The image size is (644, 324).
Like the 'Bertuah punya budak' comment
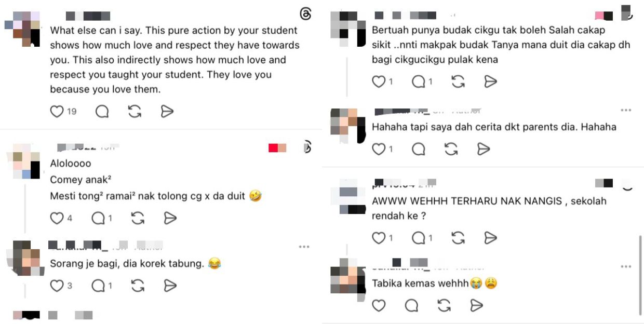click(379, 82)
